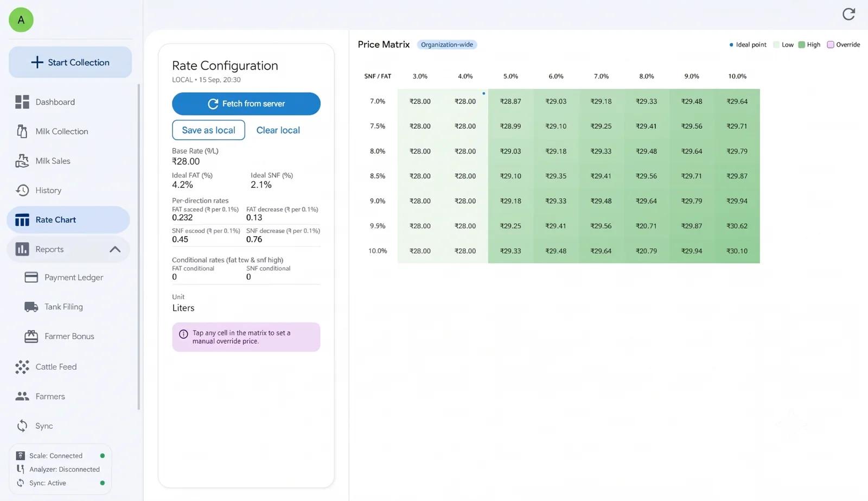Click the Ideal SNF value 2.1%

point(261,185)
